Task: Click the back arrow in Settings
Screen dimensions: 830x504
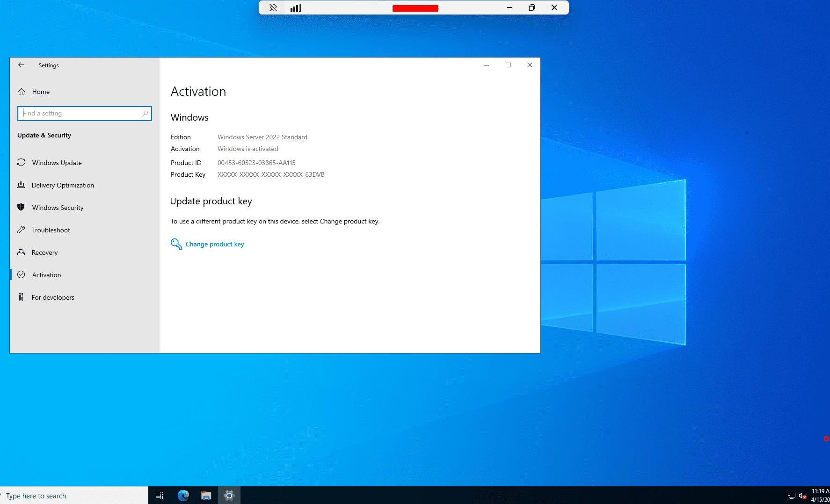Action: tap(21, 65)
